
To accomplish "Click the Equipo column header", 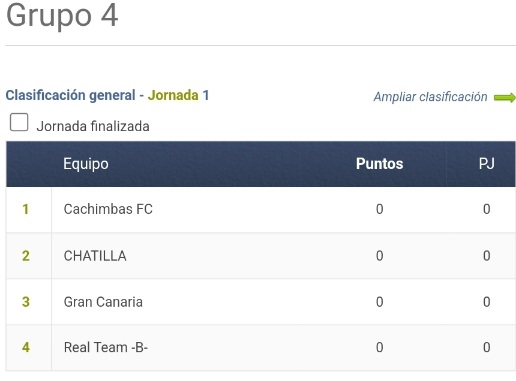I will 86,164.
